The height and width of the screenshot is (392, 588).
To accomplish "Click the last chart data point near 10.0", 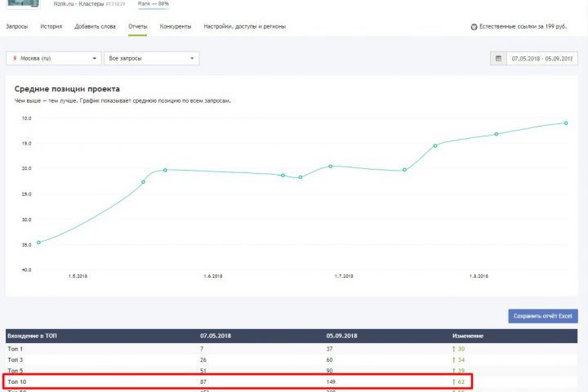I will click(x=566, y=123).
